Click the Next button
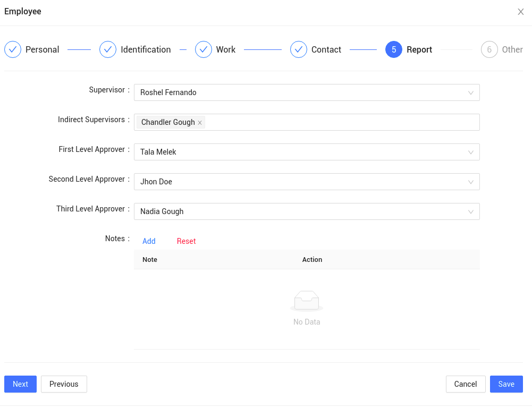This screenshot has width=532, height=408. [20, 384]
